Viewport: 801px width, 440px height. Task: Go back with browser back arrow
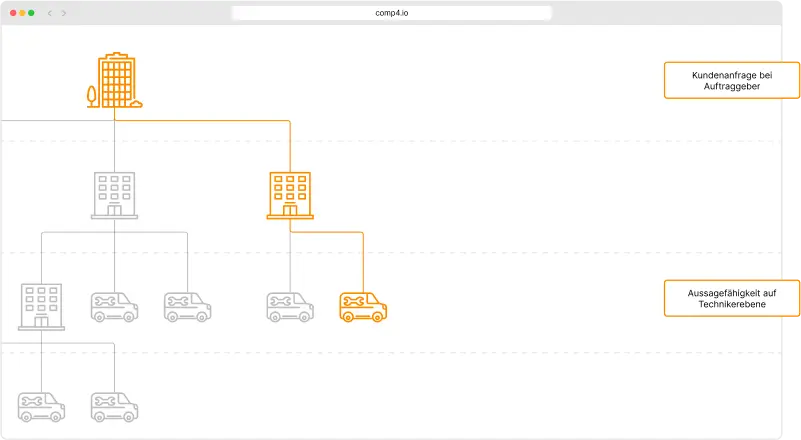(x=50, y=13)
